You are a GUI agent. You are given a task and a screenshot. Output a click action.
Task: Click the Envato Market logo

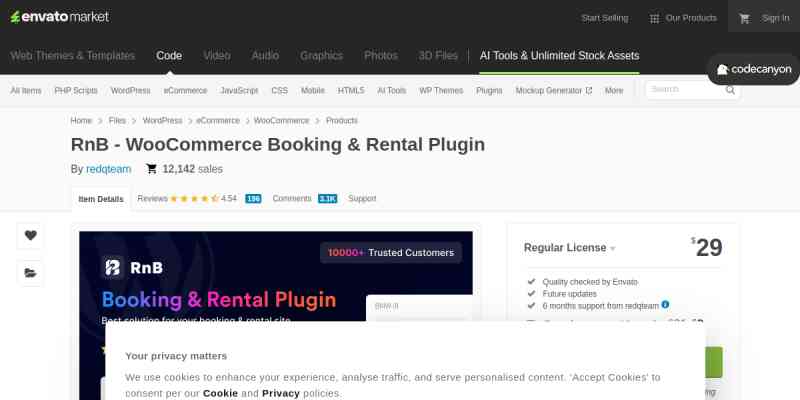coord(59,17)
